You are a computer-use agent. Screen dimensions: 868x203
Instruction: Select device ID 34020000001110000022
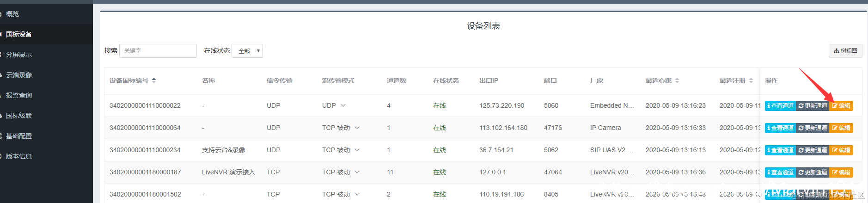coord(145,105)
